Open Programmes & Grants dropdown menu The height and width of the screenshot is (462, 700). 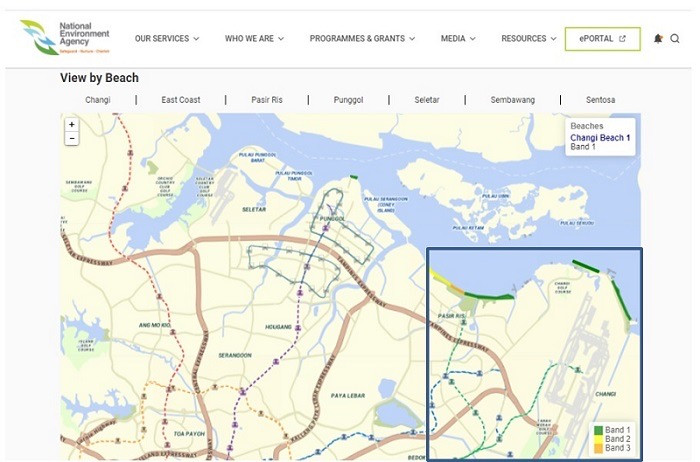tap(362, 39)
